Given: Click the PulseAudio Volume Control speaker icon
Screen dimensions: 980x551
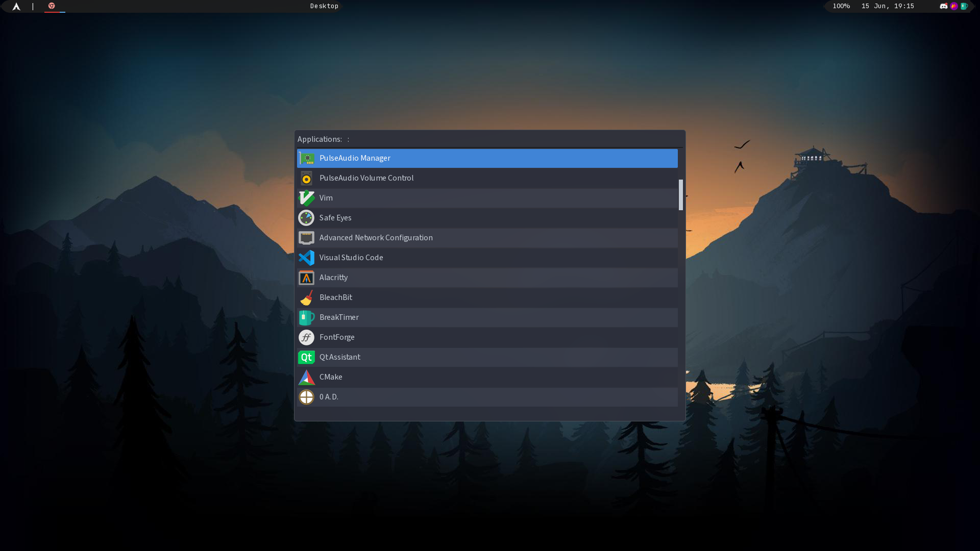Looking at the screenshot, I should coord(306,178).
